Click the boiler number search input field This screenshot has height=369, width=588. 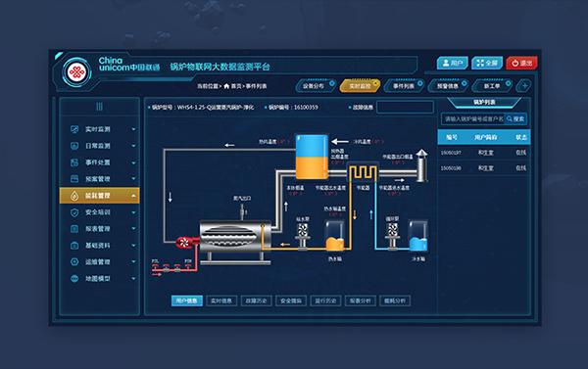coord(472,118)
